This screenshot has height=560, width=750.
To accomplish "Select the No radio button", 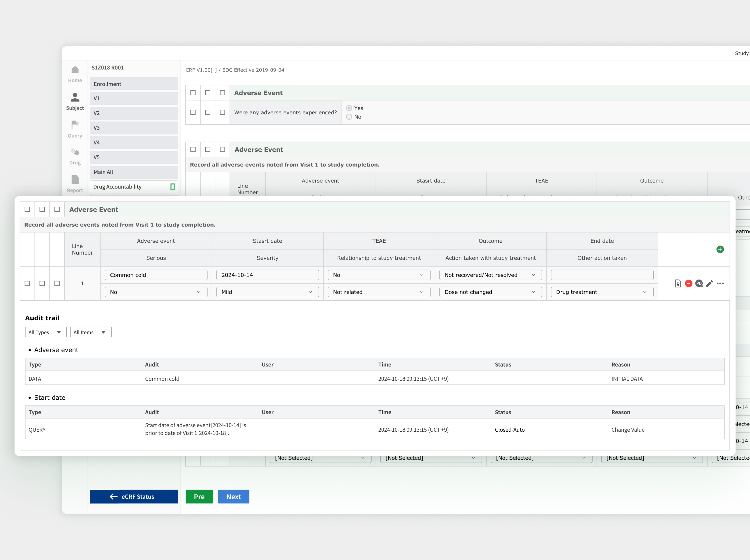I will [349, 117].
